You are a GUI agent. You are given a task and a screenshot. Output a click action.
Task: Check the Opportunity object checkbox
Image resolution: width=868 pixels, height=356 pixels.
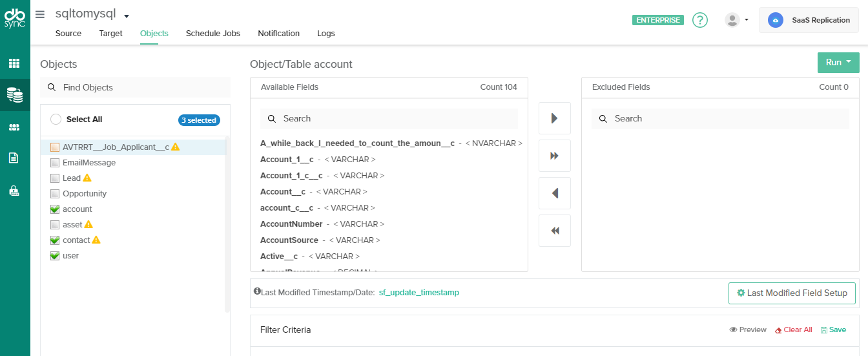[55, 194]
